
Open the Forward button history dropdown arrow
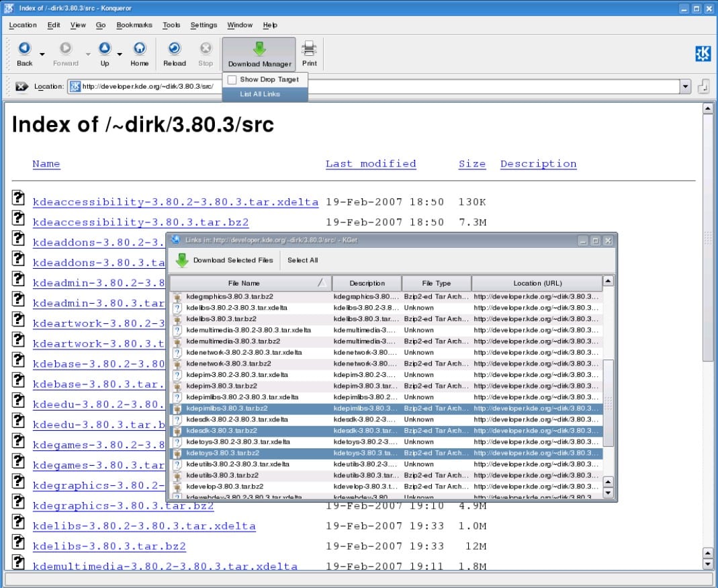coord(88,54)
